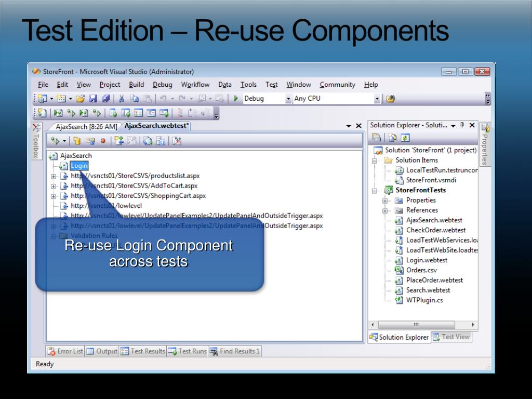Click Properties icon in Solution Explorer toolbar
The height and width of the screenshot is (399, 532).
tap(376, 138)
